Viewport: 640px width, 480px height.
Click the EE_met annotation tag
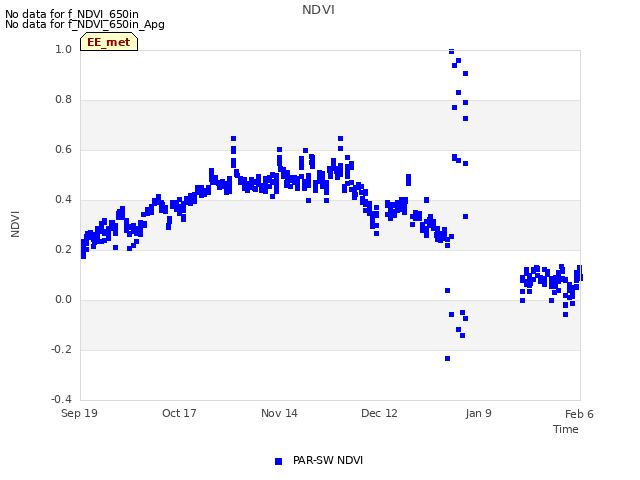click(109, 42)
